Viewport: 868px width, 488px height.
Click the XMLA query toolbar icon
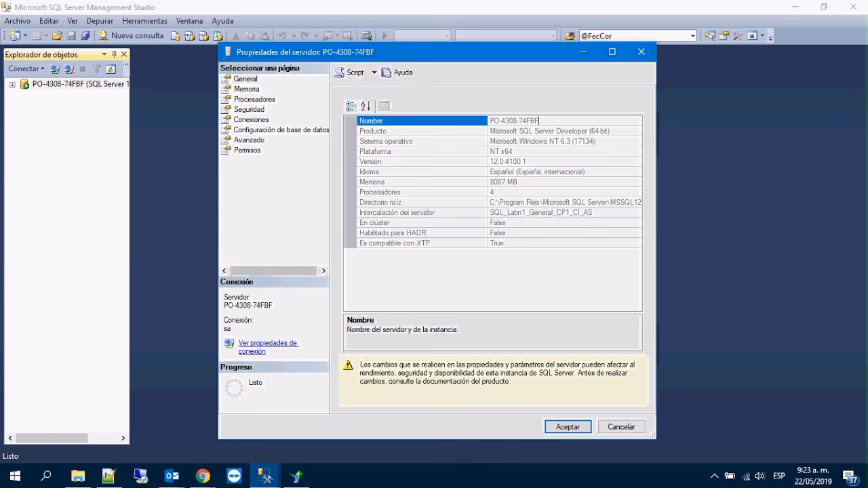pyautogui.click(x=218, y=36)
